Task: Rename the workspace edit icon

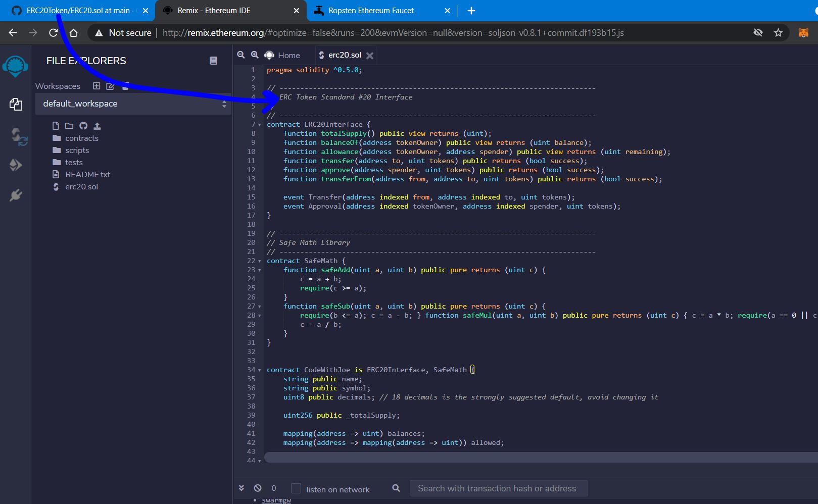Action: [x=110, y=86]
